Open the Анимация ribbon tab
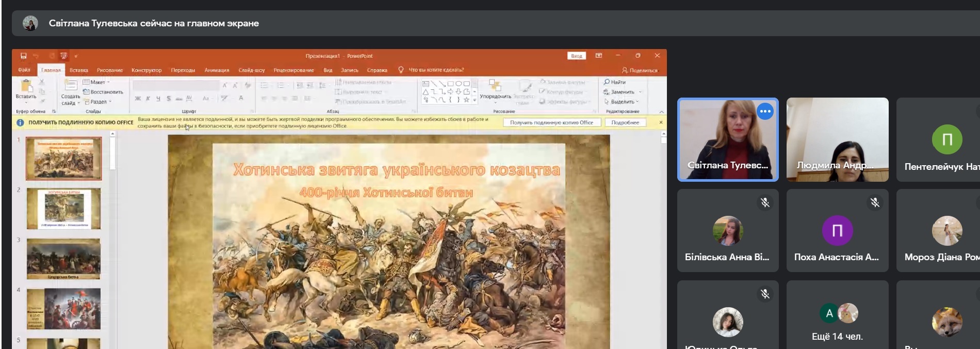This screenshot has width=980, height=349. tap(217, 70)
